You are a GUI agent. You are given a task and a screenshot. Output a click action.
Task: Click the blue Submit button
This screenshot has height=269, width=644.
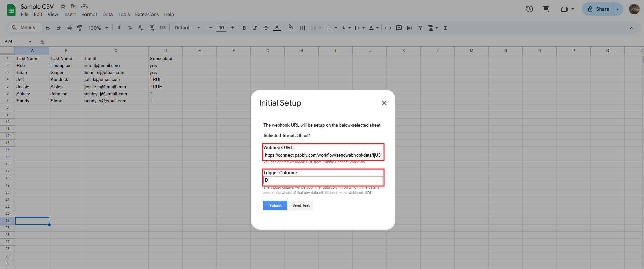tap(275, 205)
